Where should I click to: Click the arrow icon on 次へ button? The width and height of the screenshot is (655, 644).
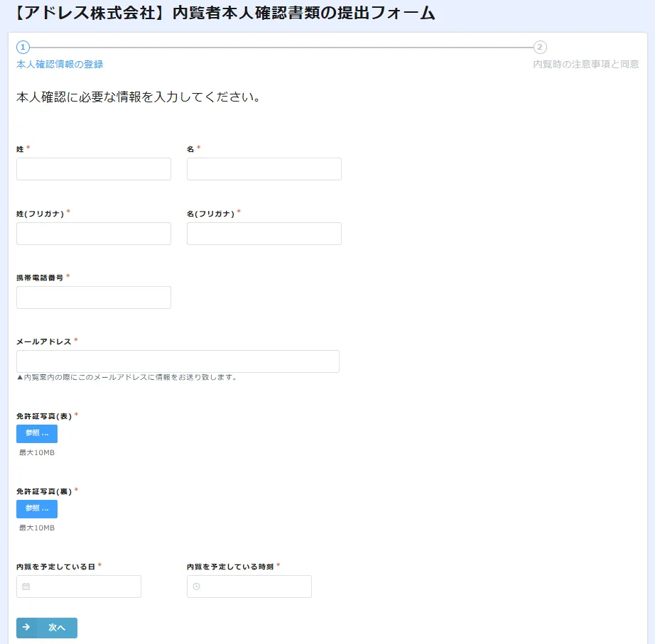point(26,628)
